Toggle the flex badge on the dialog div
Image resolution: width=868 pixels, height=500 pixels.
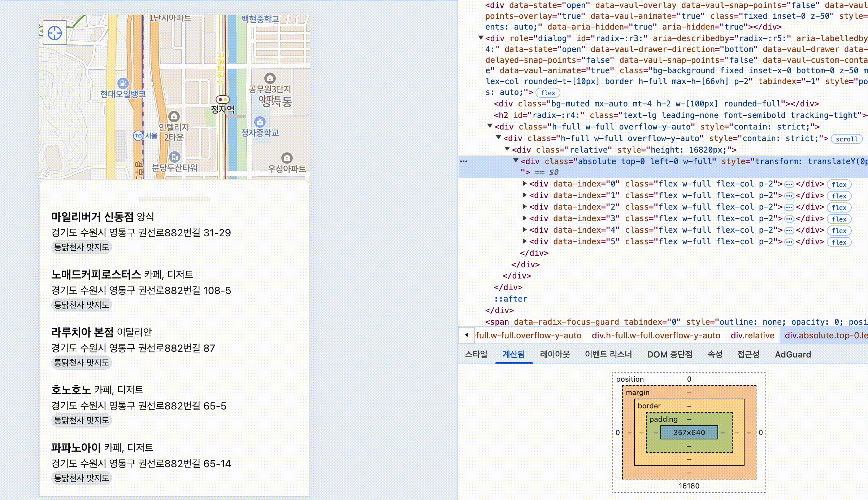548,93
